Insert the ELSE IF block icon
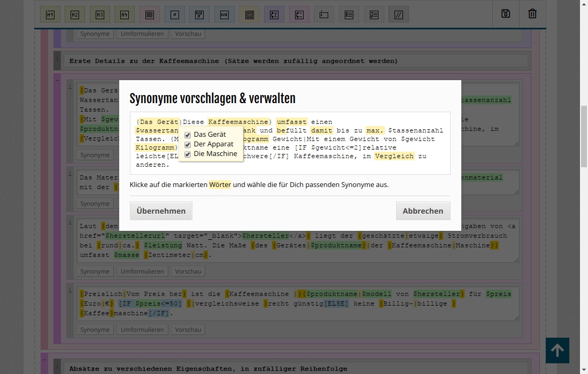 (x=199, y=15)
